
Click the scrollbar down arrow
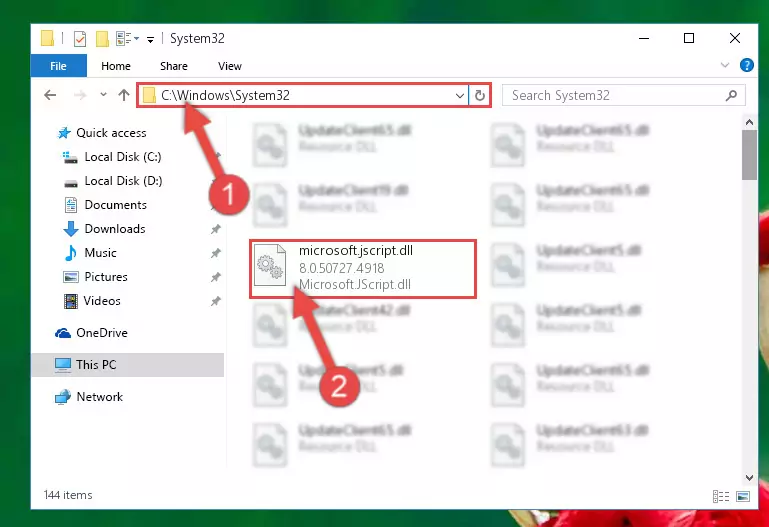point(749,477)
